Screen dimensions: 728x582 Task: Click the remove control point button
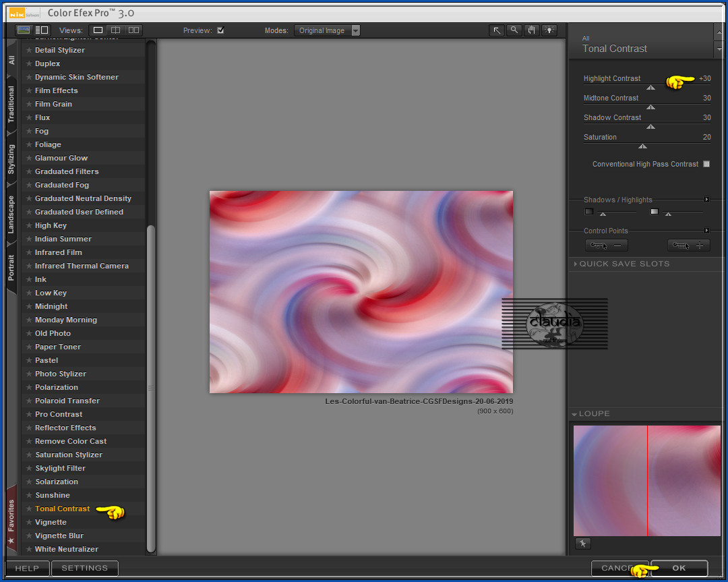(607, 245)
